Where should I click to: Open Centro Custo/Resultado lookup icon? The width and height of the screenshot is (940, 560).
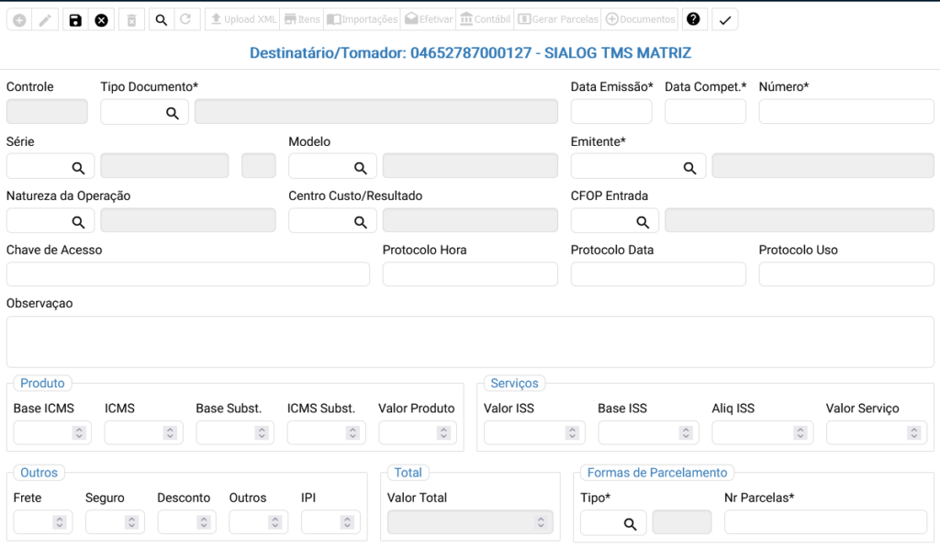(x=361, y=221)
